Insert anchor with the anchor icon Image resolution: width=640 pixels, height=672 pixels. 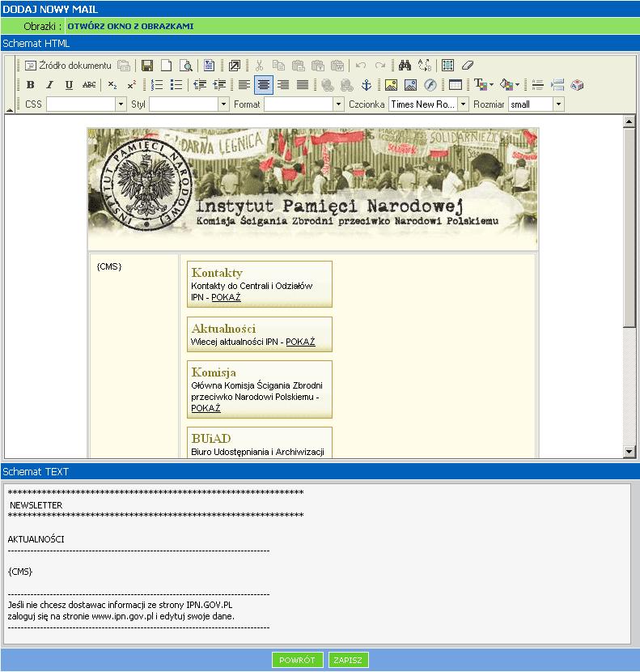(x=367, y=85)
